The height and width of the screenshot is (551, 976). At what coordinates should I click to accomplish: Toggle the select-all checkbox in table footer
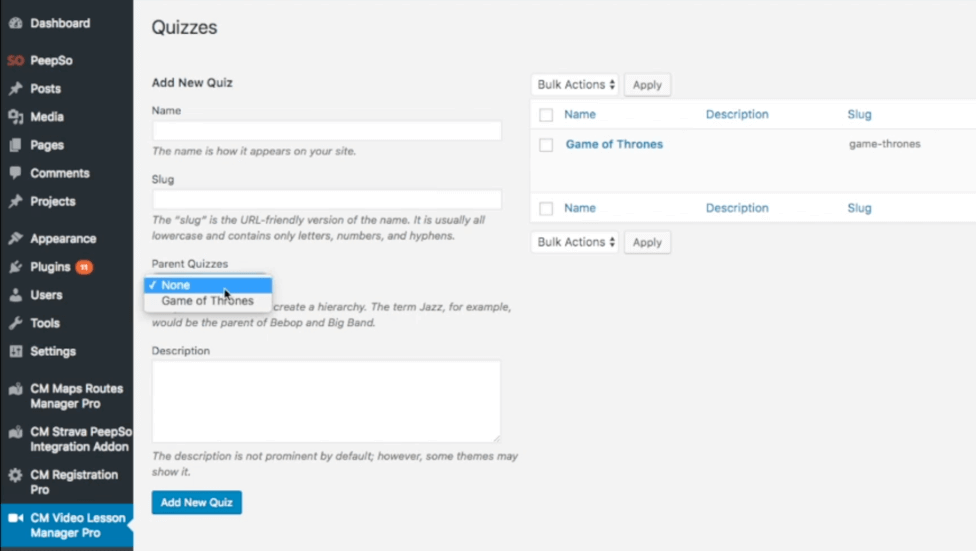tap(546, 209)
